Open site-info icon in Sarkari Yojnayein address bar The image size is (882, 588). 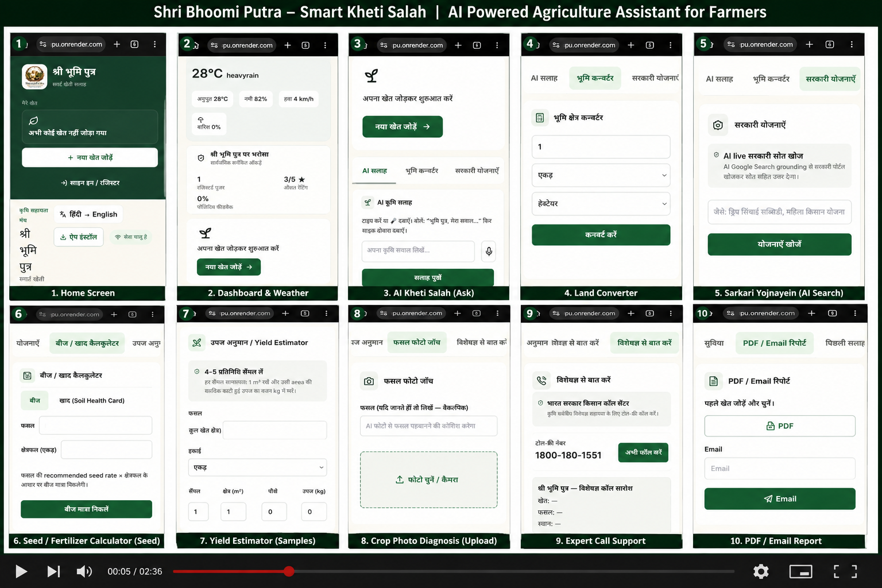coord(731,44)
